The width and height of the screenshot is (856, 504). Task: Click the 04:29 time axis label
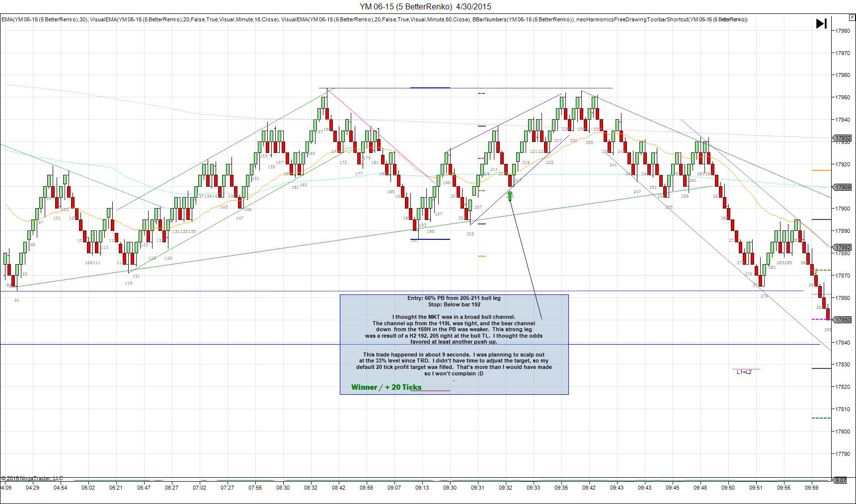tap(33, 488)
